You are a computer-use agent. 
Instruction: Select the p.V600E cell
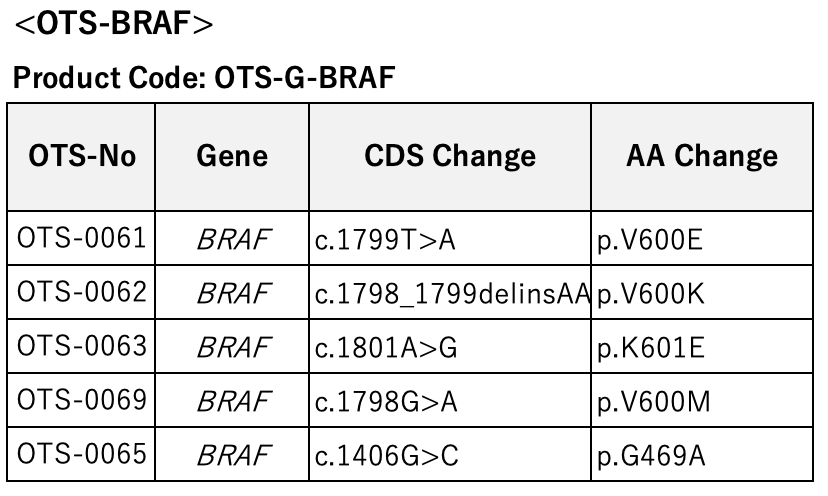coord(702,238)
